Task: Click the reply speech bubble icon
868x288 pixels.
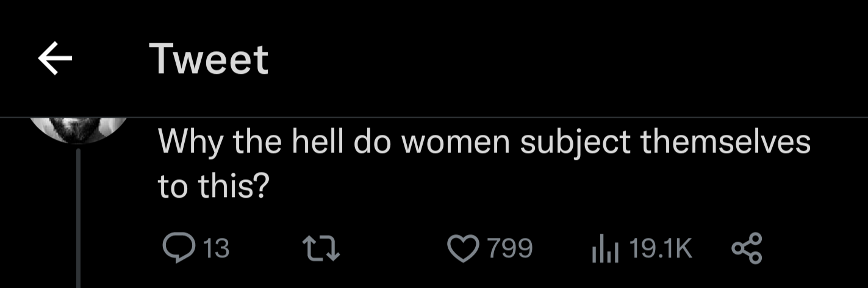Action: 177,248
